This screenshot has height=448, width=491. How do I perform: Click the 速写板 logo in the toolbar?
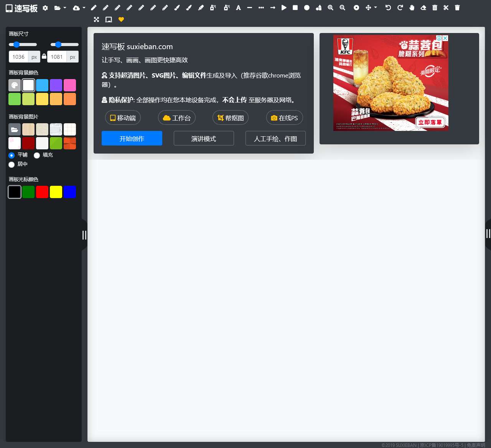pos(21,8)
